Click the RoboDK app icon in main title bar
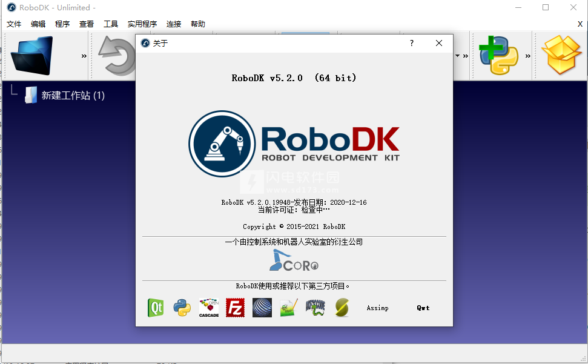588x364 pixels. [x=12, y=7]
